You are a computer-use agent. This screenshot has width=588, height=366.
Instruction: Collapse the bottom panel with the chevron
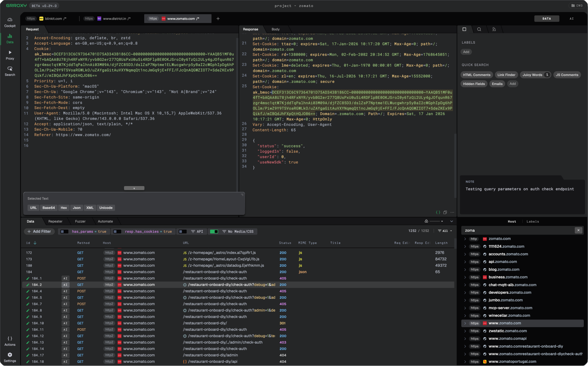451,221
